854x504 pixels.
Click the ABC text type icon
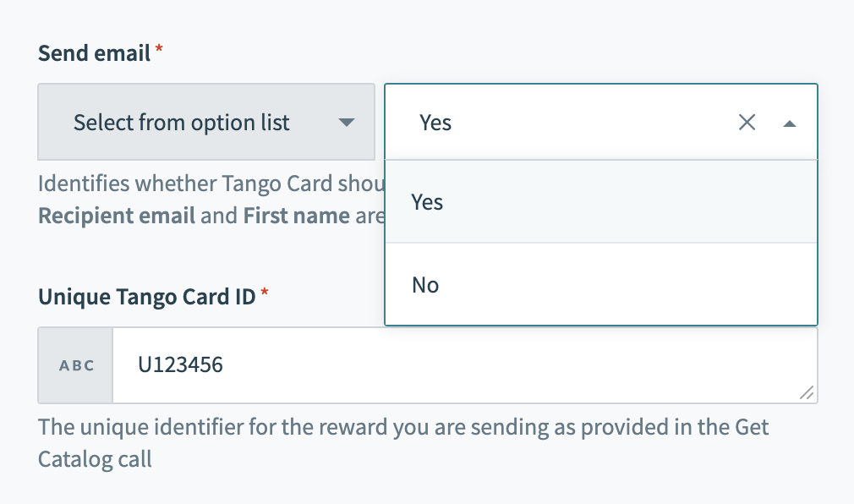click(x=76, y=366)
